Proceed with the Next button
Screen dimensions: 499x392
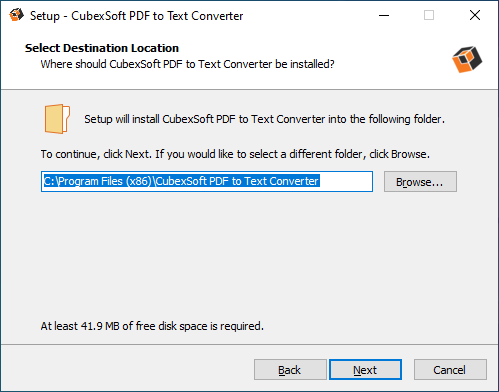(365, 370)
